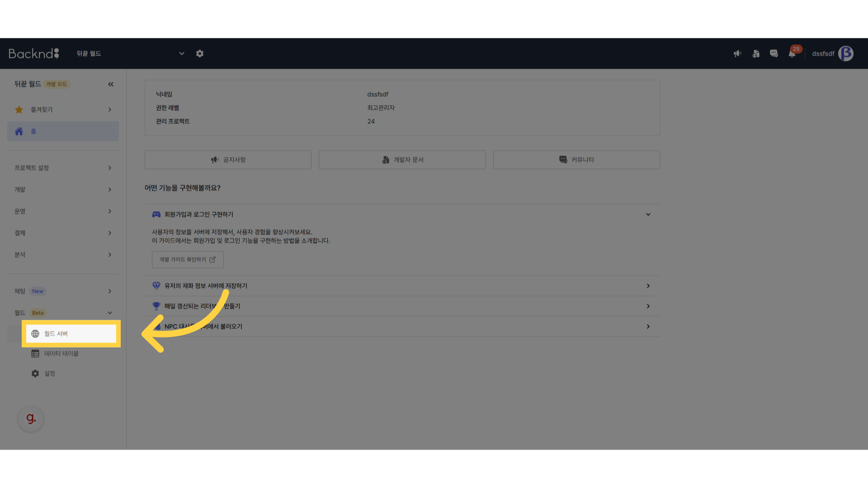Open the announcements megaphone icon in the top bar
This screenshot has width=868, height=488.
(x=737, y=53)
